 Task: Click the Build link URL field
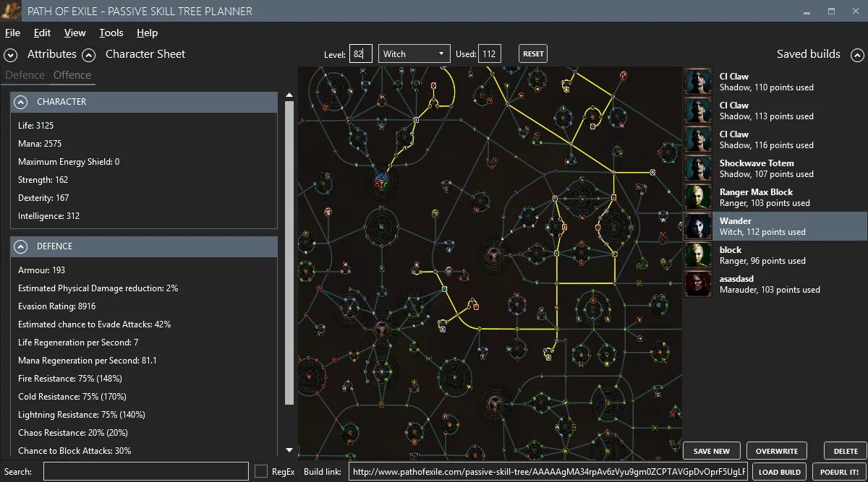point(548,472)
